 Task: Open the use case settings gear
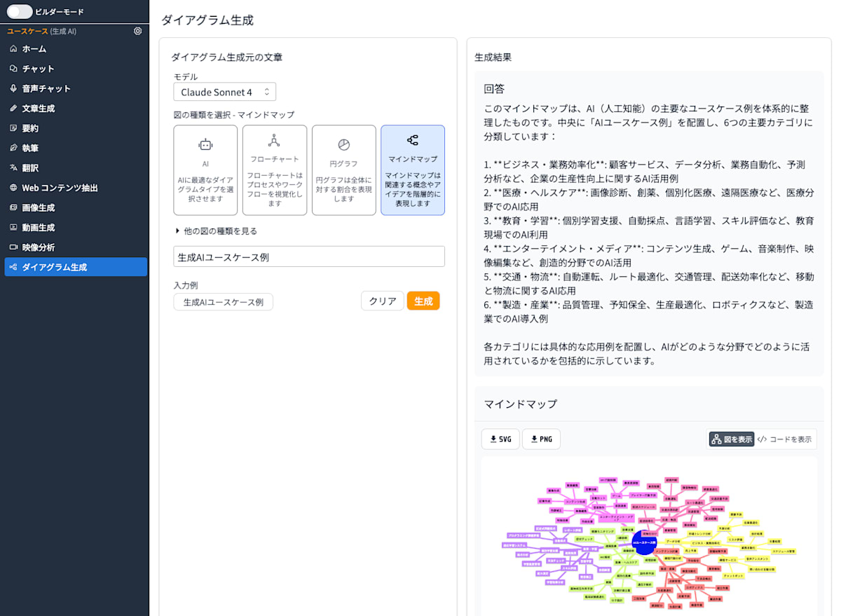coord(137,31)
